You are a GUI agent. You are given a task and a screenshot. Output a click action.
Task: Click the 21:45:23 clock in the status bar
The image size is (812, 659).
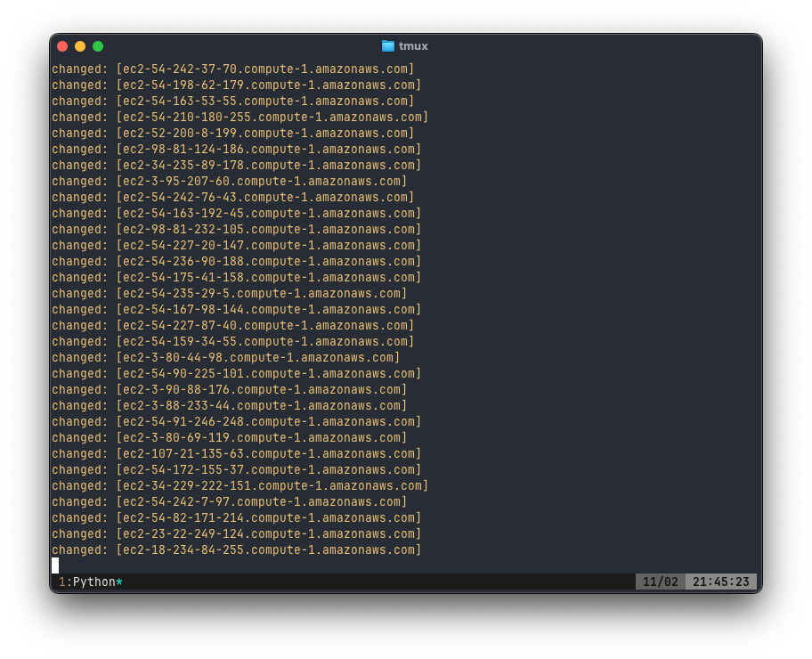[x=720, y=582]
